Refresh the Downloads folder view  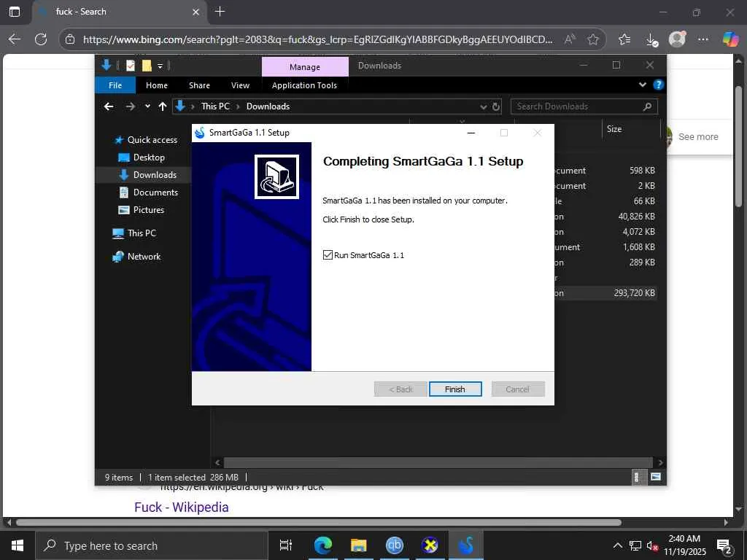pos(496,106)
